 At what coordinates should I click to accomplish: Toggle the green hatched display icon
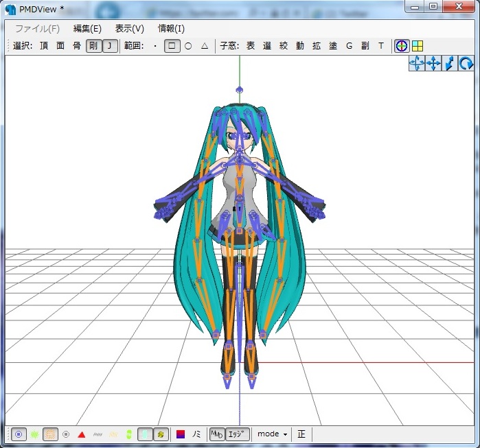pyautogui.click(x=34, y=434)
